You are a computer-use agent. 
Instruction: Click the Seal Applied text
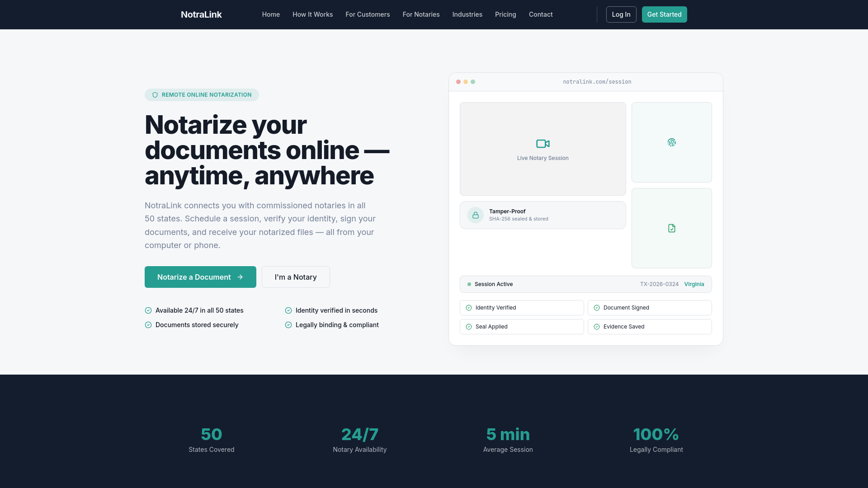[x=491, y=327]
